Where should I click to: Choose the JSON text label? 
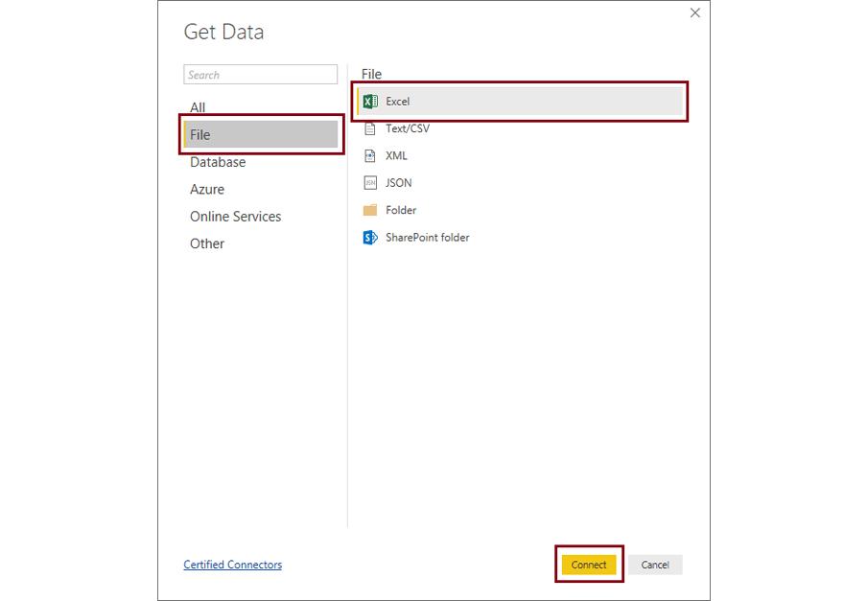pyautogui.click(x=399, y=183)
